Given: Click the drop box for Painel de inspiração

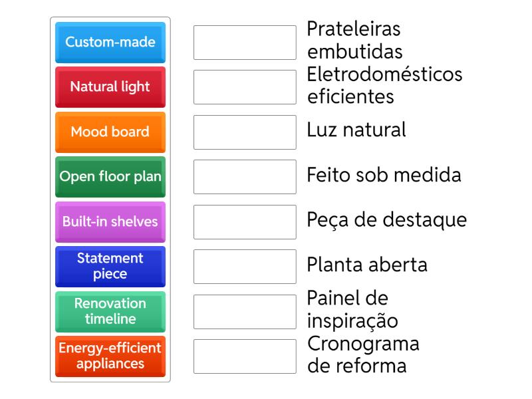Looking at the screenshot, I should click(245, 311).
